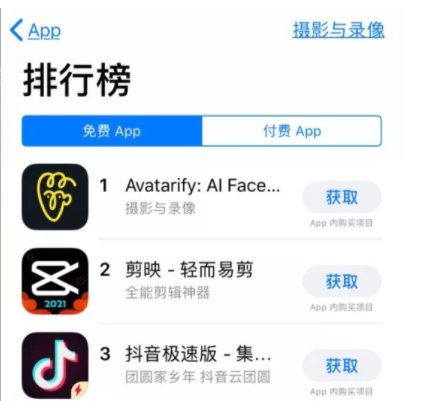Open the 抖音极速版 app icon
The image size is (437, 401).
pyautogui.click(x=55, y=365)
